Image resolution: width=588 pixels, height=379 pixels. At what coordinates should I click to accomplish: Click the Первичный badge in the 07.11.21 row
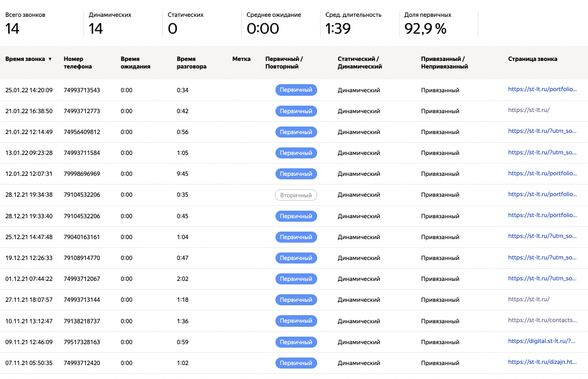click(296, 363)
